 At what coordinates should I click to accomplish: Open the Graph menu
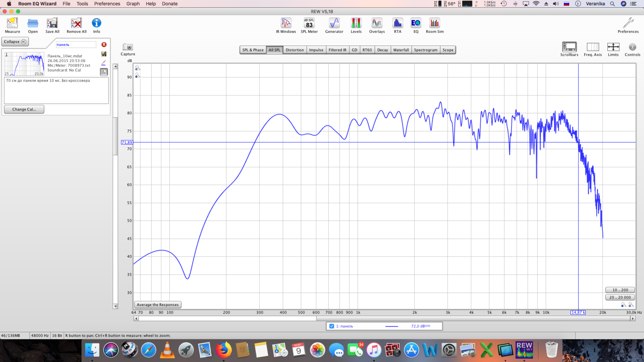coord(133,4)
